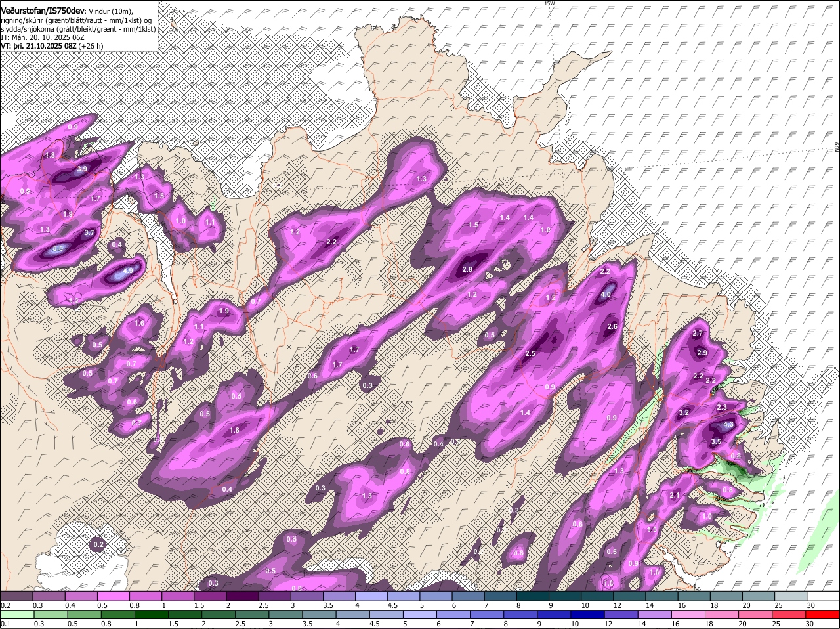
Task: Click the 2.9 precipitation value on the map
Action: point(702,353)
